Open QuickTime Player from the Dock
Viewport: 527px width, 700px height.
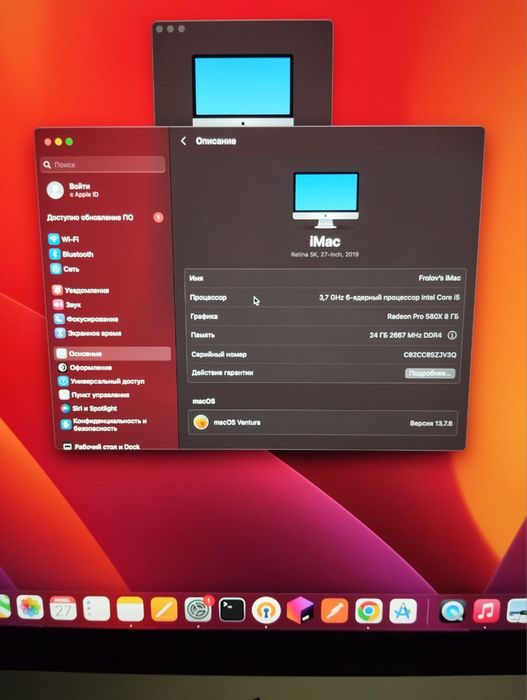click(x=452, y=611)
